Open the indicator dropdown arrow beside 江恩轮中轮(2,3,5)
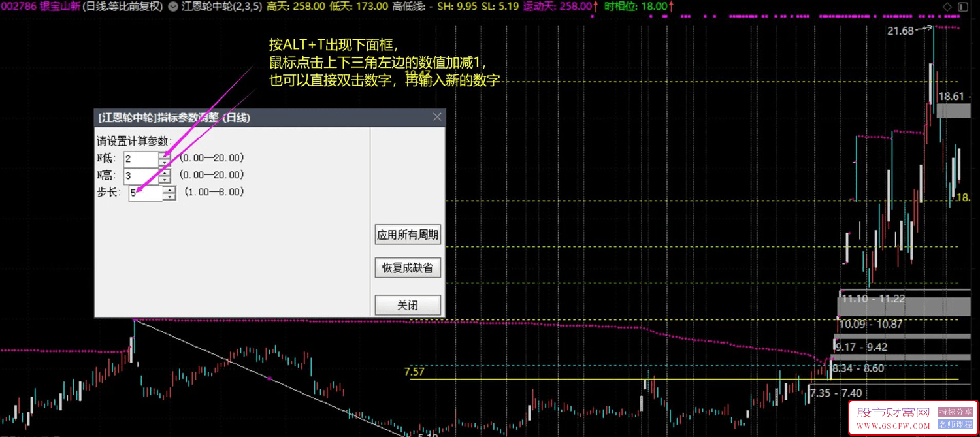Screen dimensions: 980x437 [173, 7]
